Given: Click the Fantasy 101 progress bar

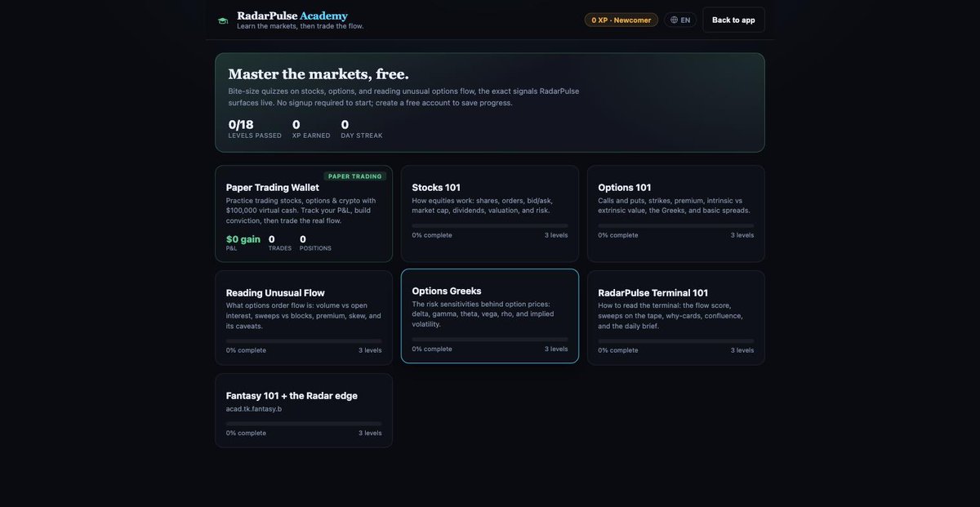Looking at the screenshot, I should pos(304,423).
